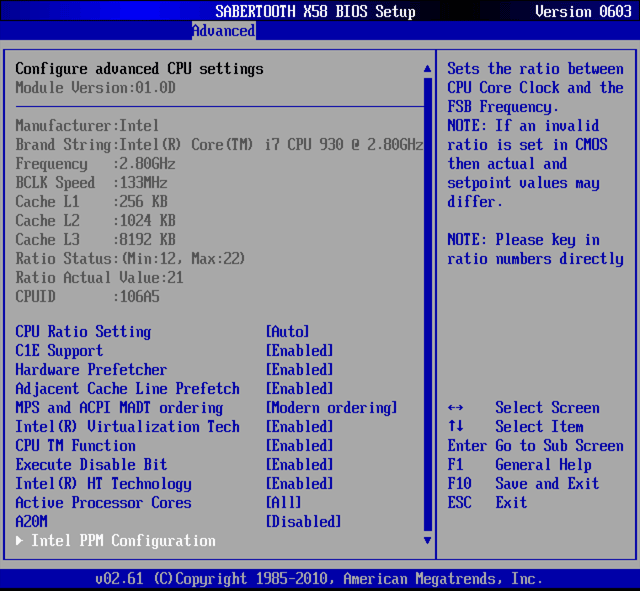Viewport: 640px width, 591px height.
Task: Click Cache L3 :8192 KB line
Action: pos(96,240)
